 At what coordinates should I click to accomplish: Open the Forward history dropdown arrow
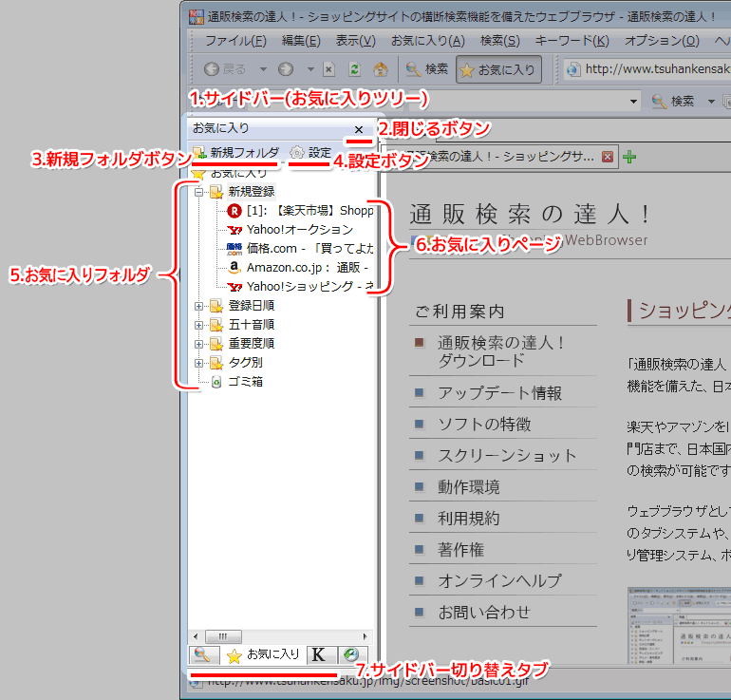[310, 69]
